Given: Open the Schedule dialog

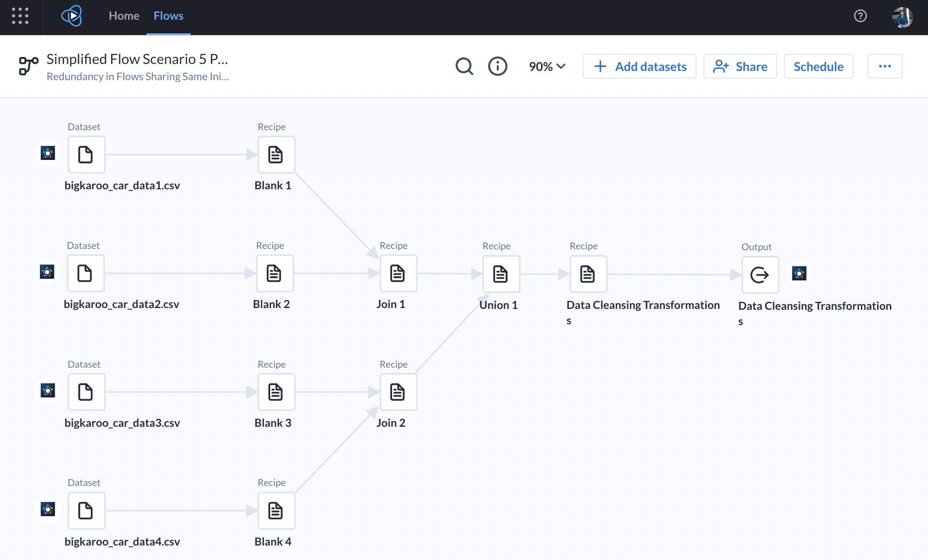Looking at the screenshot, I should (818, 66).
